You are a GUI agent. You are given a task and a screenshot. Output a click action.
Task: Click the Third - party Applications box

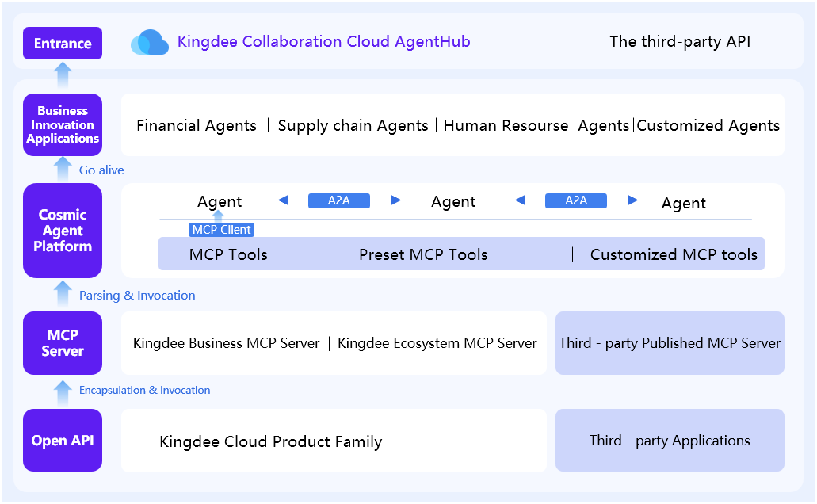click(x=670, y=441)
